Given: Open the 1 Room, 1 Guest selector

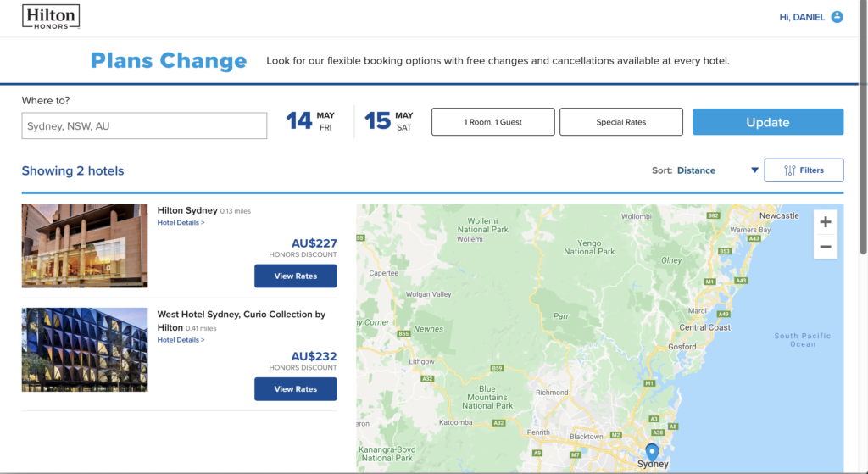Looking at the screenshot, I should click(x=492, y=122).
